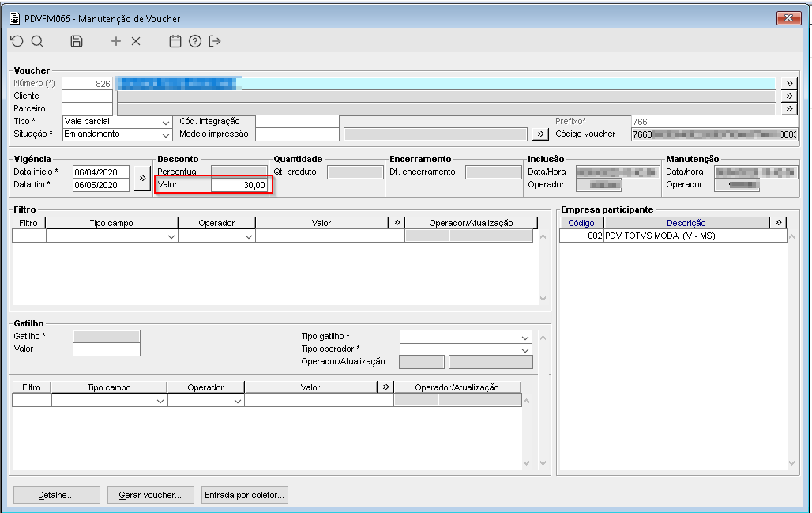Click the Modelo impressão code field

click(297, 134)
